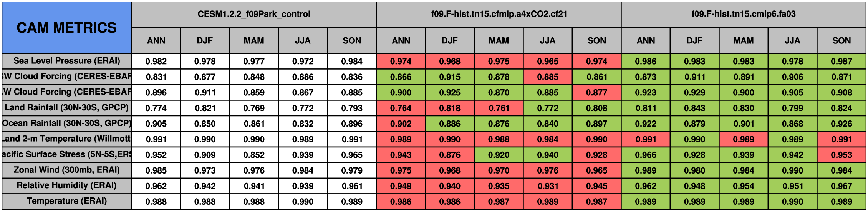Click the green 0.915 SW Cloud Forcing cell
The width and height of the screenshot is (868, 212).
[x=450, y=77]
